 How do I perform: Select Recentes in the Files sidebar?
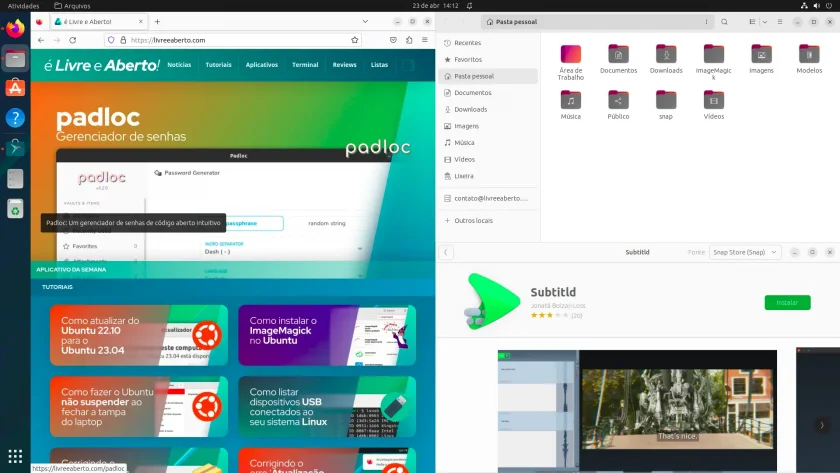pos(488,43)
